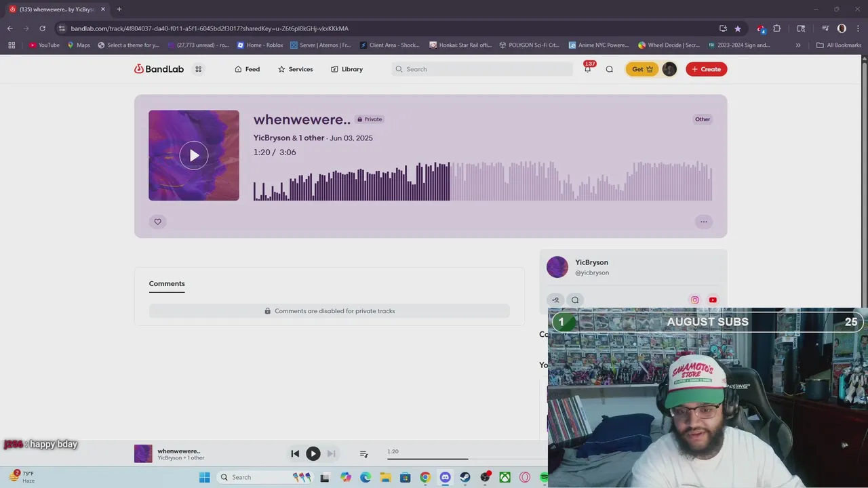Open the YicBryson artist link in title
The height and width of the screenshot is (488, 868).
point(272,138)
